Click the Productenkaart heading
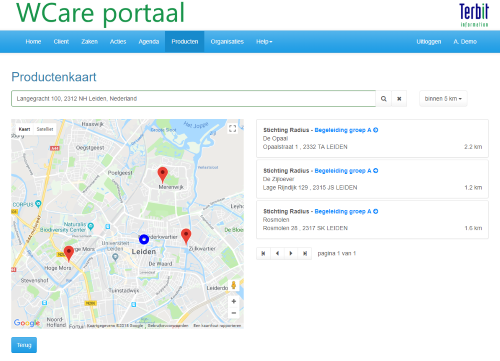 54,77
